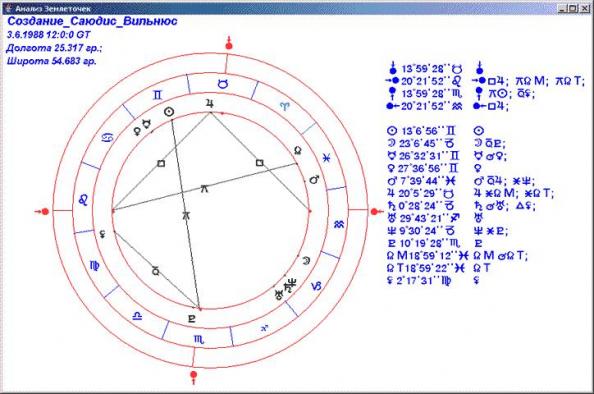
Task: Click the Pluto glyph at the chart bottom
Action: [192, 319]
